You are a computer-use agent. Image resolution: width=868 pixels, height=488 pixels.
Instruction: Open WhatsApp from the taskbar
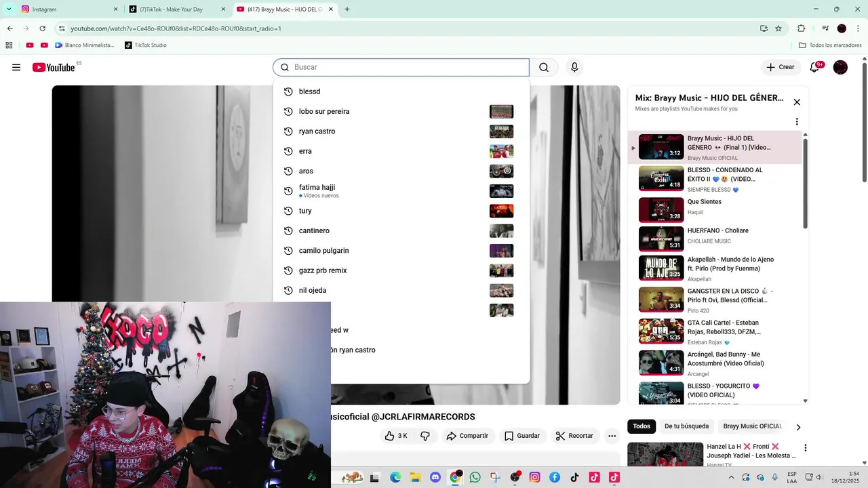(x=475, y=478)
